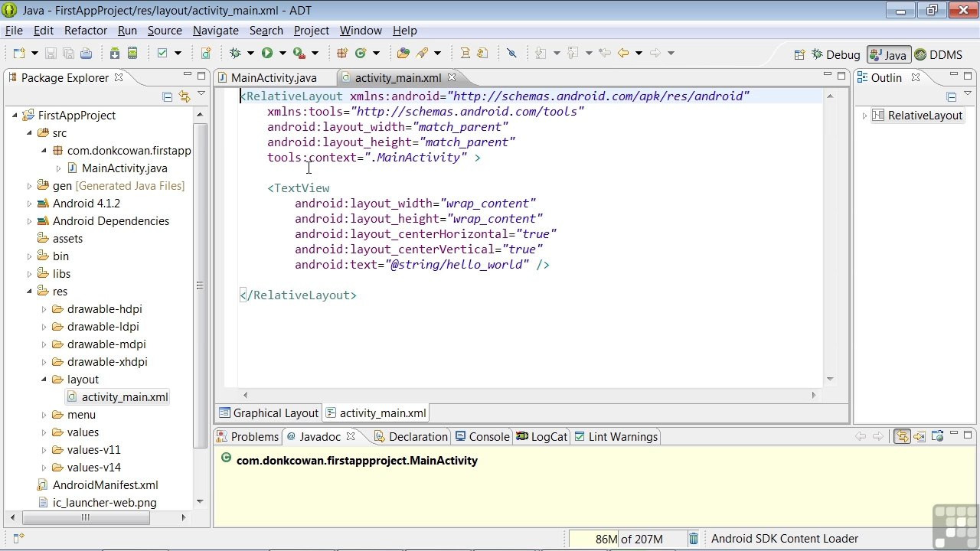This screenshot has height=551, width=980.
Task: Expand the gen Generated Java Files node
Action: point(29,185)
